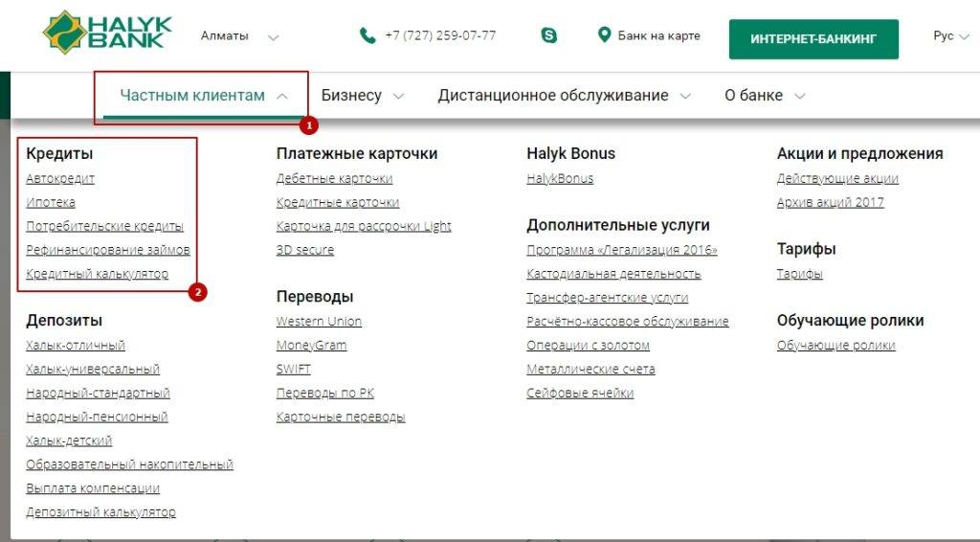The width and height of the screenshot is (980, 542).
Task: Expand the О банке menu
Action: click(764, 96)
